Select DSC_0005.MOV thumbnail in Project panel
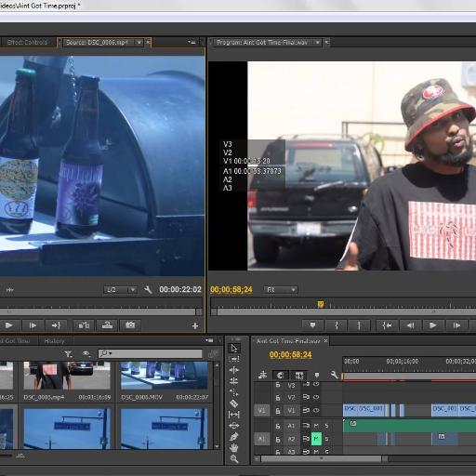476x476 pixels. (x=165, y=376)
